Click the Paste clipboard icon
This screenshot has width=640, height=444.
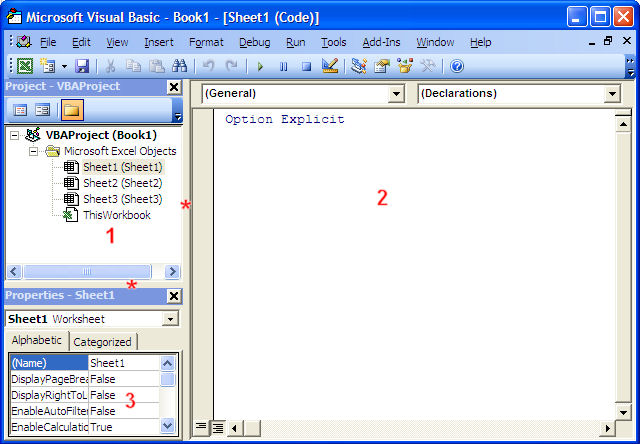pos(156,66)
